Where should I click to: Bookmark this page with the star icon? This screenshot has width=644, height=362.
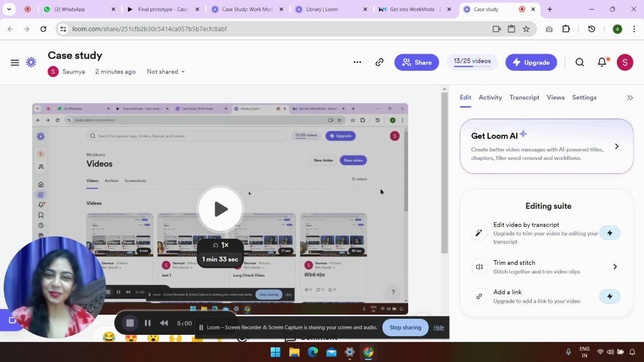coord(526,29)
